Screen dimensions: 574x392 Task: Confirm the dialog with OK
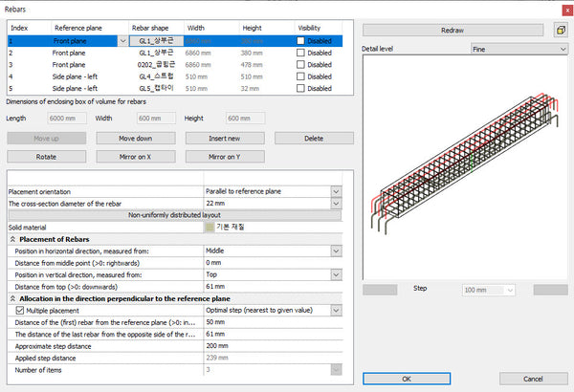coord(407,379)
